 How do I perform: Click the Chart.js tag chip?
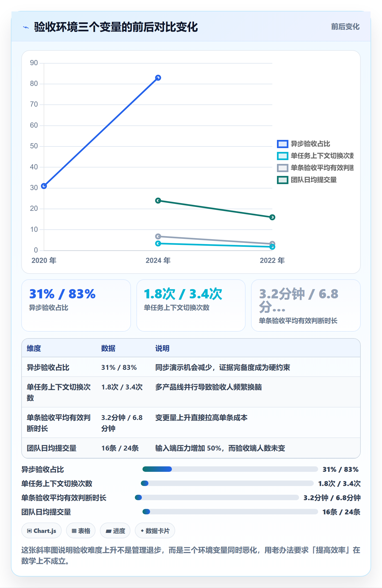coord(41,531)
